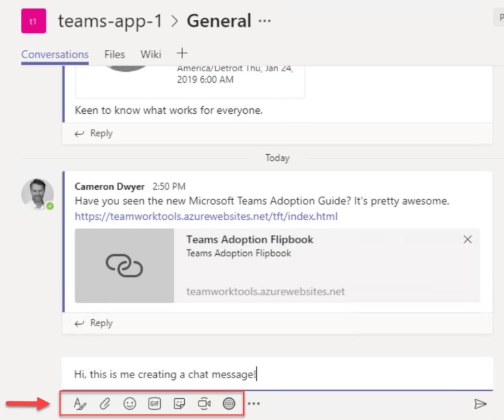Click the teams-app-1 team avatar
Viewport: 504px width, 420px height.
34,21
